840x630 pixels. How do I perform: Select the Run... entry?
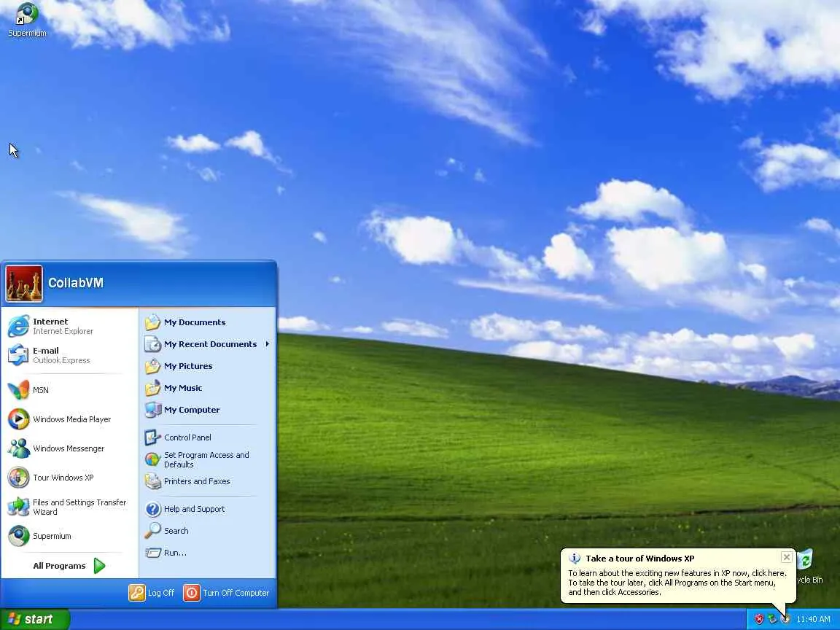[207, 552]
